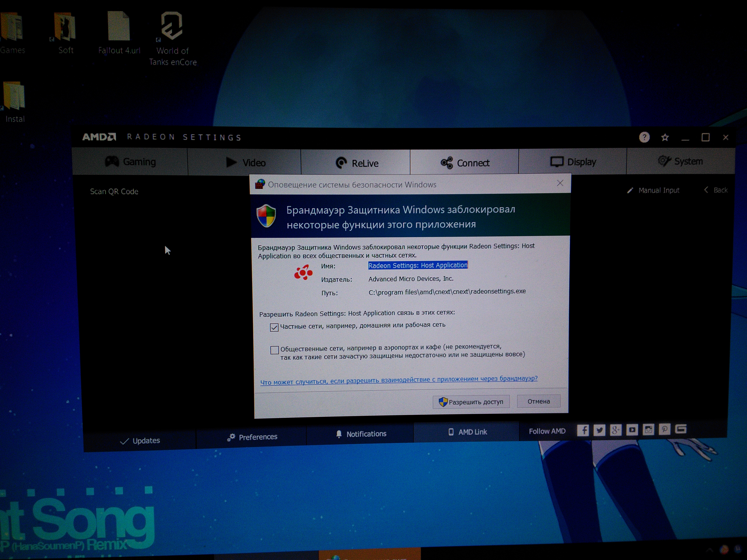Click the star favorites icon in title bar
This screenshot has height=560, width=747.
pos(665,137)
